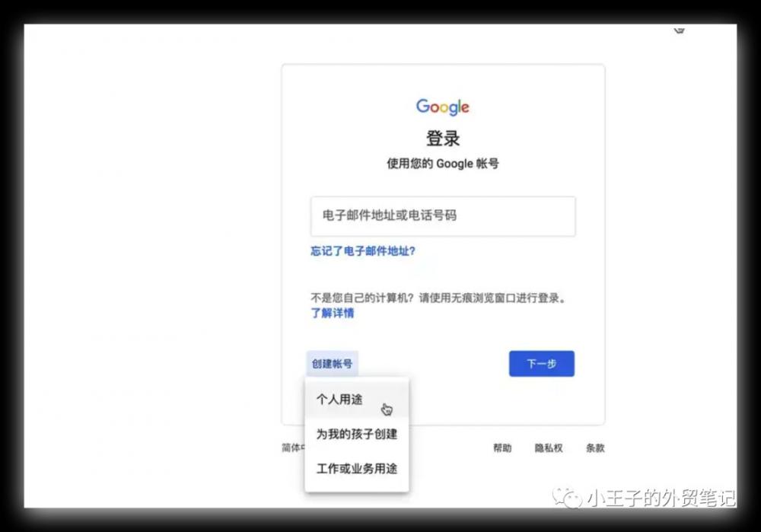
Task: Click the 创建帐号 button
Action: pos(332,364)
